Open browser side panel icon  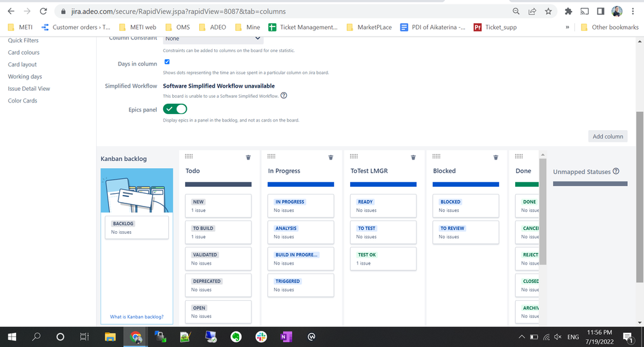tap(600, 12)
